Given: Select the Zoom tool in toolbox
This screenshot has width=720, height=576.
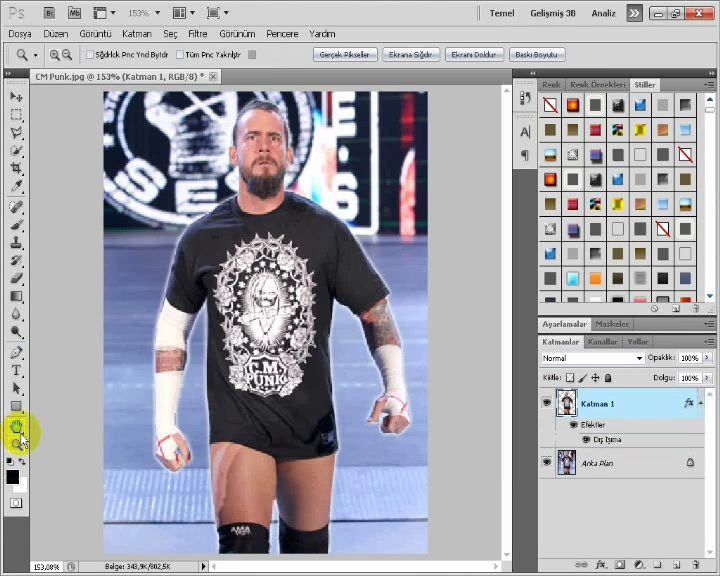Looking at the screenshot, I should tap(16, 444).
